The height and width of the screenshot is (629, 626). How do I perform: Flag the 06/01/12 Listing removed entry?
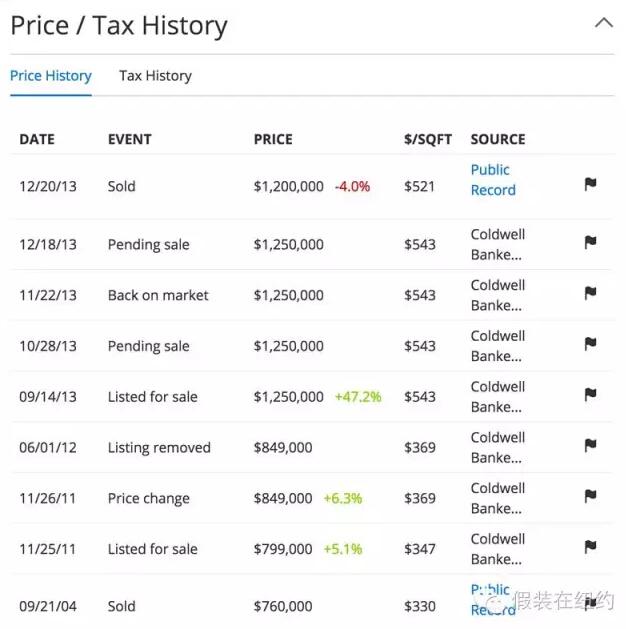point(590,445)
